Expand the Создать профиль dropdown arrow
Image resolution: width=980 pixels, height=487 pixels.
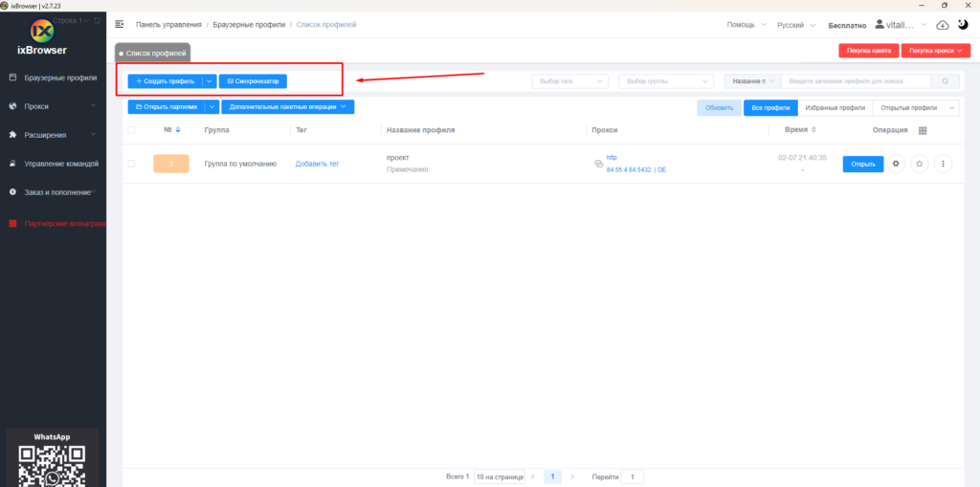(x=210, y=81)
